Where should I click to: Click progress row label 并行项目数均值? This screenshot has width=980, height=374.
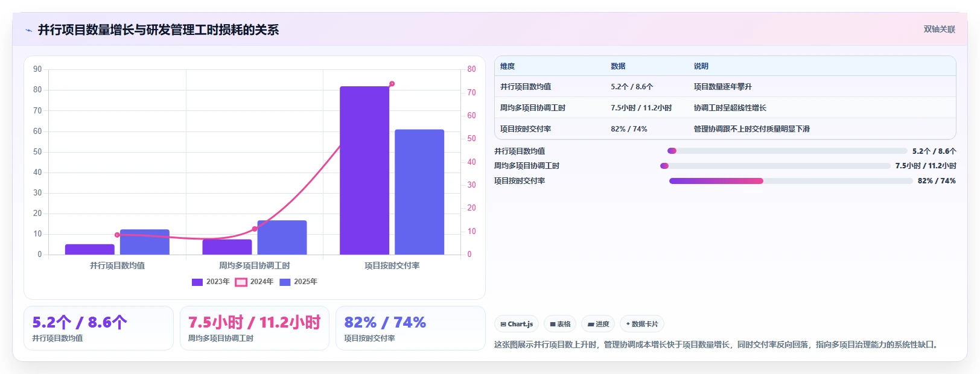[520, 151]
